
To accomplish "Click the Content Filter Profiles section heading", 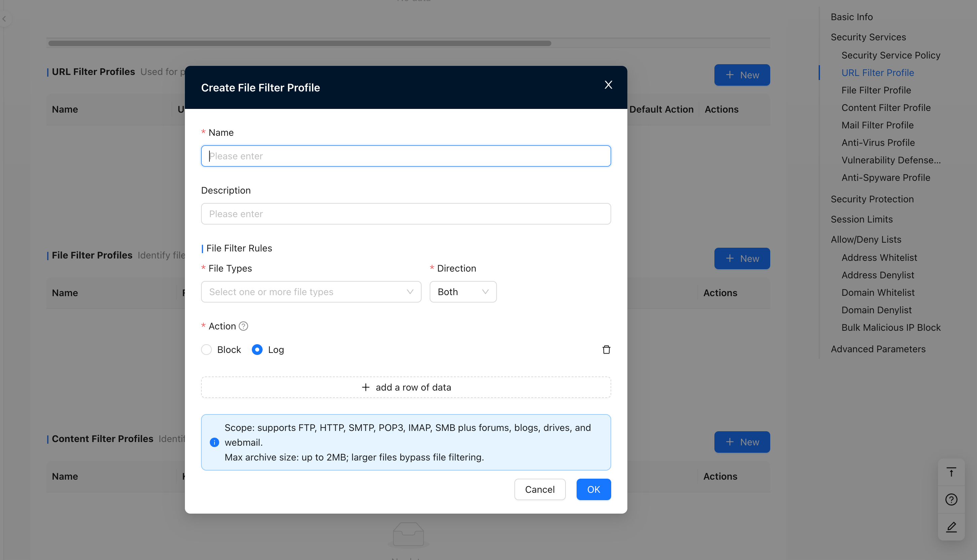I will [102, 439].
